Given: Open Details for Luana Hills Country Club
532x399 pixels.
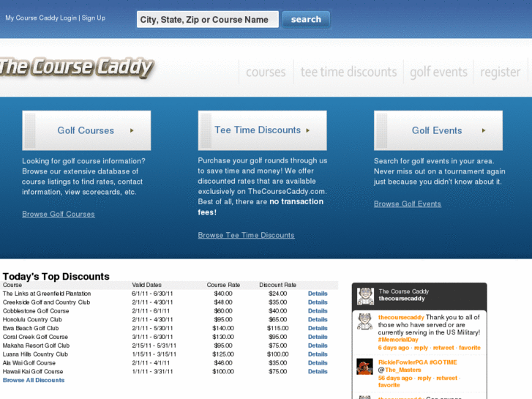Looking at the screenshot, I should [x=318, y=354].
